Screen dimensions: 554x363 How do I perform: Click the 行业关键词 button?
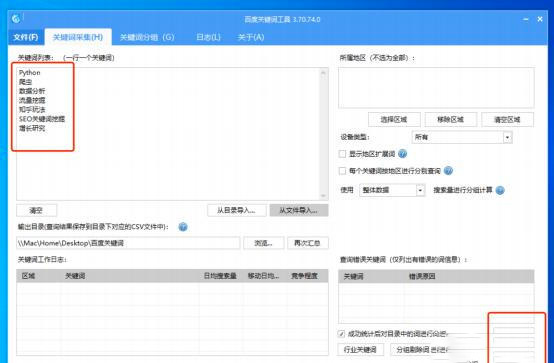360,350
